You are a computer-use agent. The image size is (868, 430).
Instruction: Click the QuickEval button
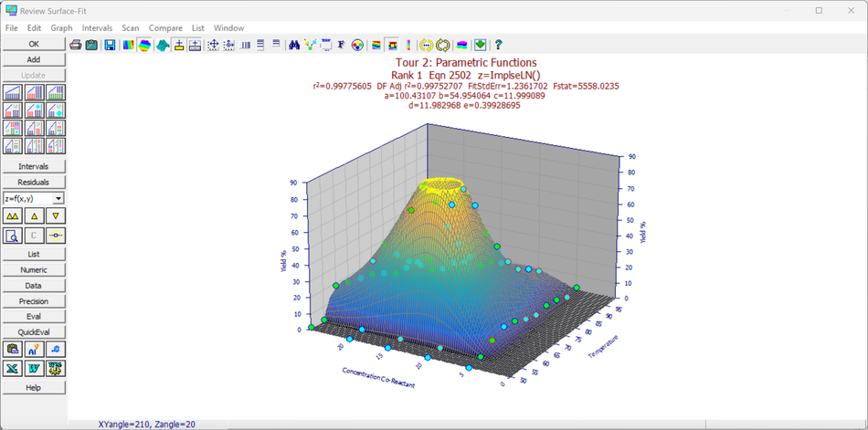tap(34, 332)
